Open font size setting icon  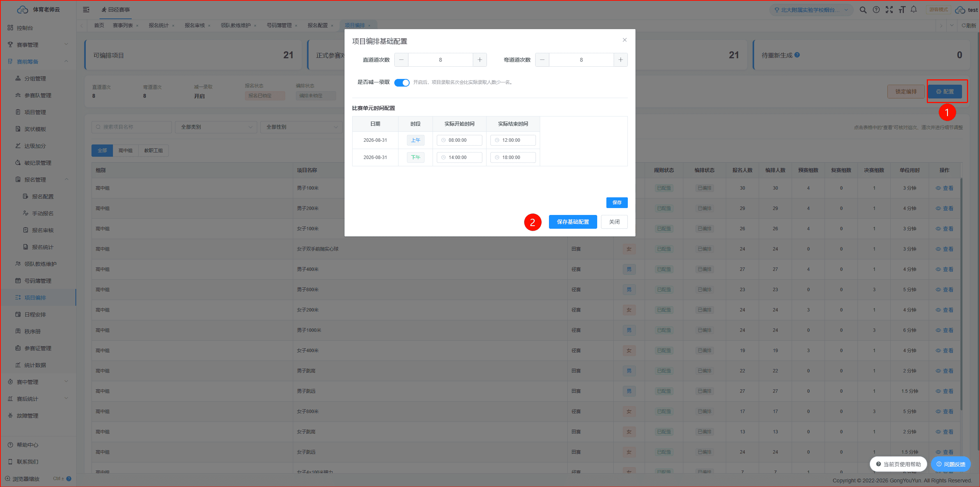902,10
